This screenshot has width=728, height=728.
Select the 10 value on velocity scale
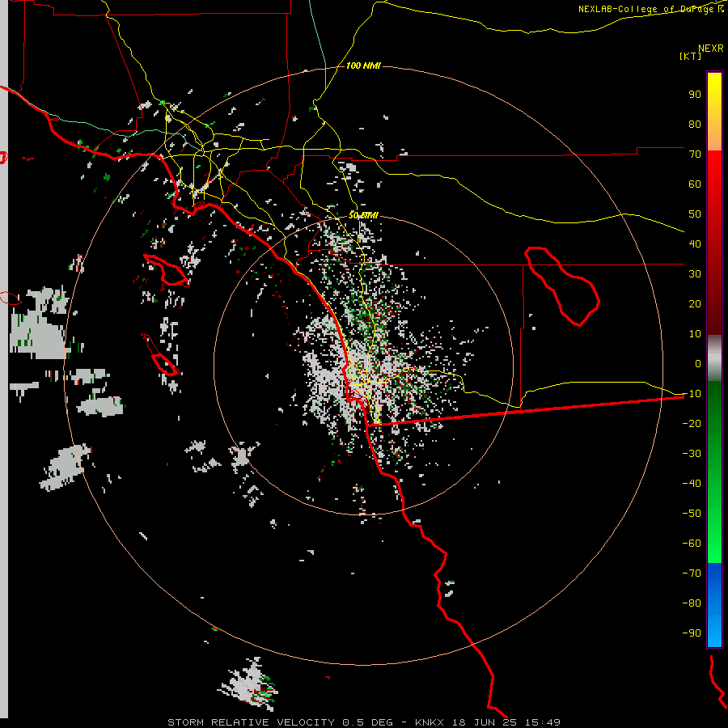click(x=695, y=334)
